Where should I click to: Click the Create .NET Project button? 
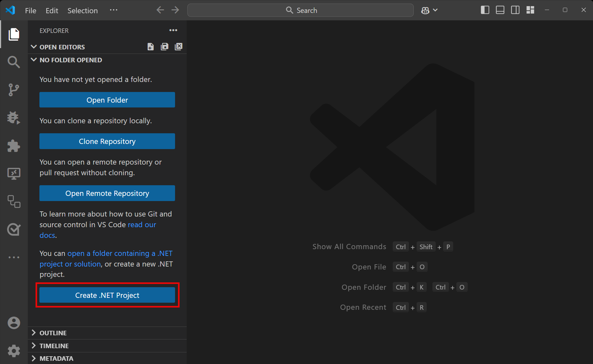coord(107,295)
